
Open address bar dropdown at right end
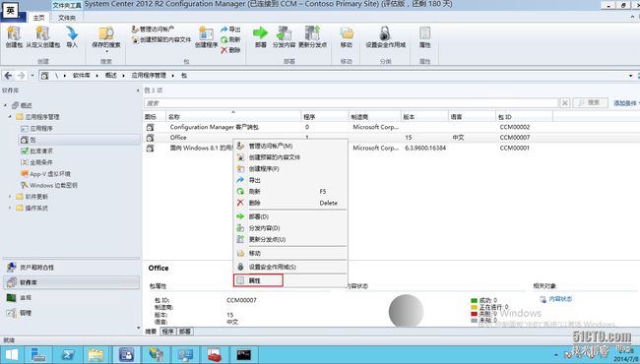(631, 76)
